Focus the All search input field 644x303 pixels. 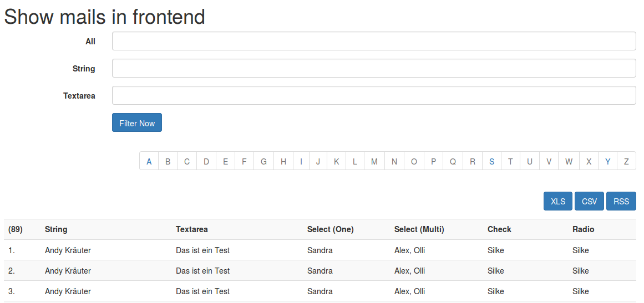(x=373, y=41)
